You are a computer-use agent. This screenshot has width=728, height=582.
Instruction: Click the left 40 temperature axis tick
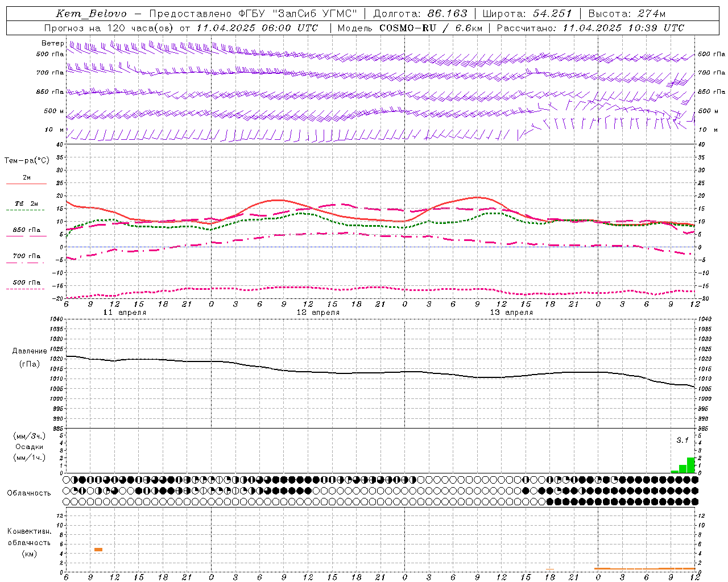[x=59, y=144]
